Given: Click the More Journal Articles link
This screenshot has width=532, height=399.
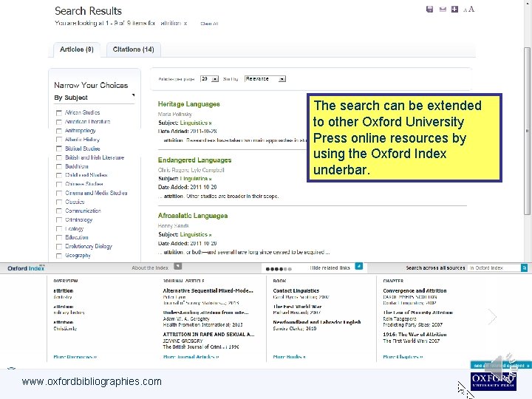Looking at the screenshot, I should click(x=191, y=357).
